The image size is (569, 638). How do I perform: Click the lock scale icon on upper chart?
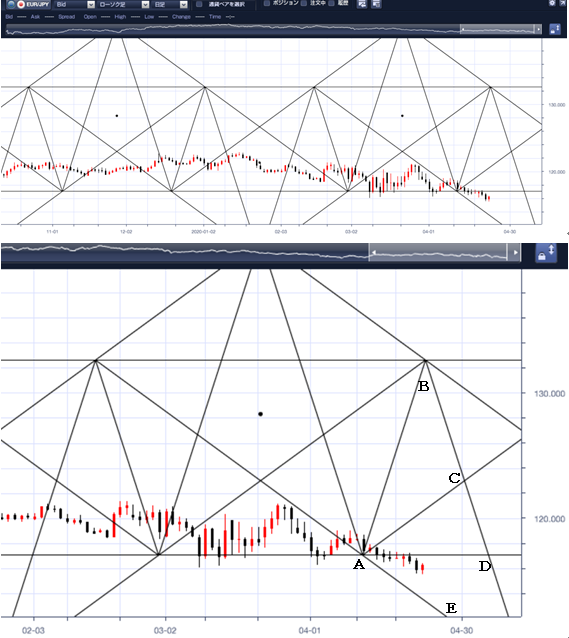click(555, 29)
